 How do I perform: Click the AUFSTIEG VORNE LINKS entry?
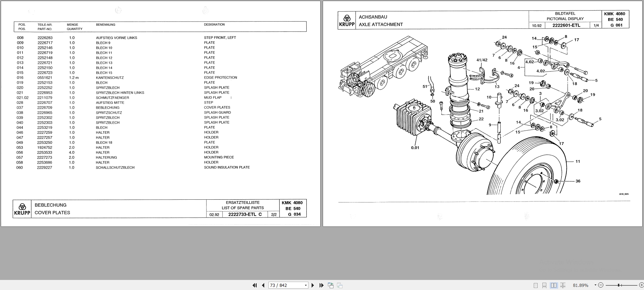click(116, 38)
